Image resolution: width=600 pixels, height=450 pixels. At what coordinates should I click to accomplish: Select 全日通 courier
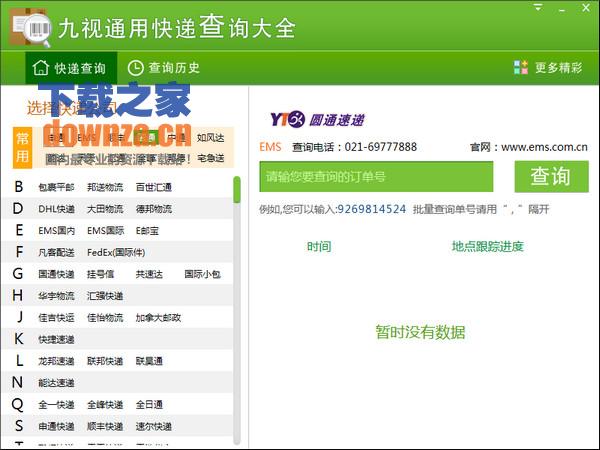149,404
